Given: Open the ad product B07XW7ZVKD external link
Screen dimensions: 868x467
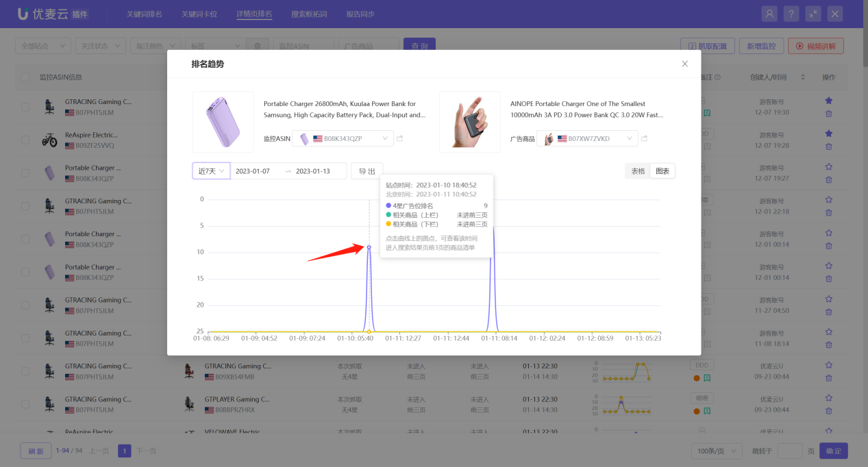Looking at the screenshot, I should 644,138.
